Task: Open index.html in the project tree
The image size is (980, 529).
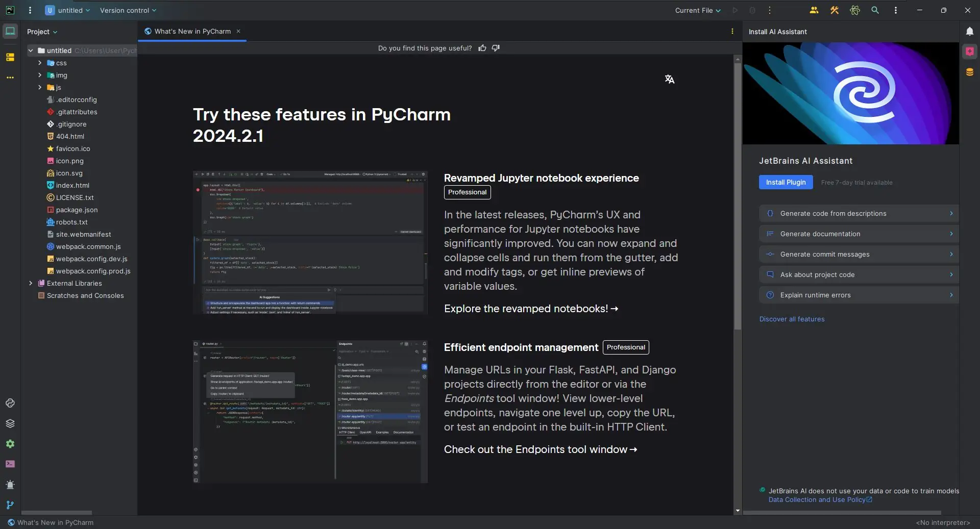Action: [x=72, y=185]
